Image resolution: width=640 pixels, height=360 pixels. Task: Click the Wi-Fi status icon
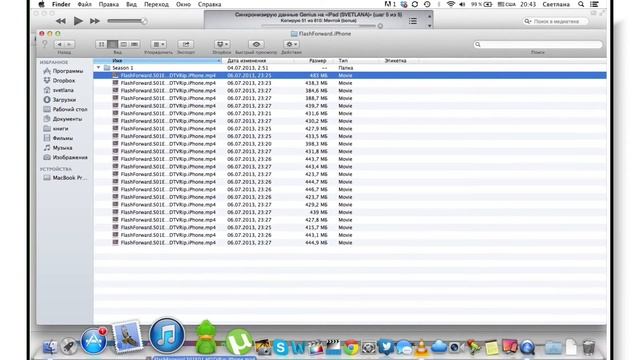(x=450, y=4)
